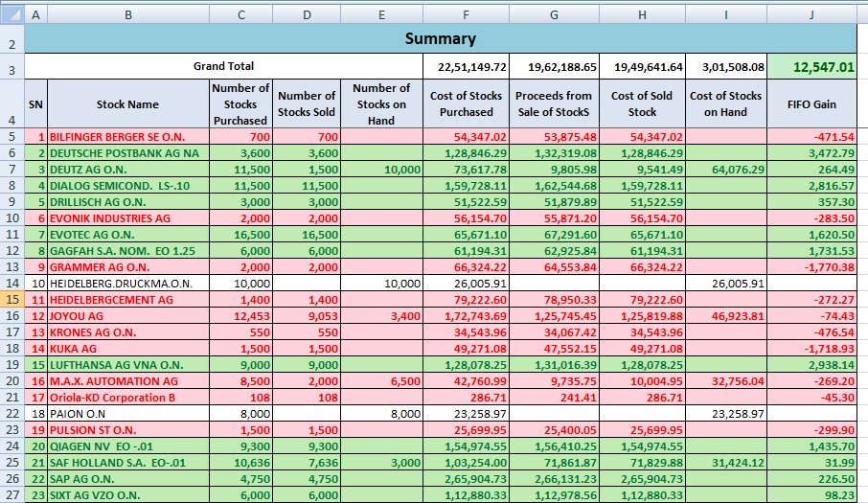The image size is (868, 503).
Task: Click cost purchased value 2,65,904.73
Action: point(467,479)
